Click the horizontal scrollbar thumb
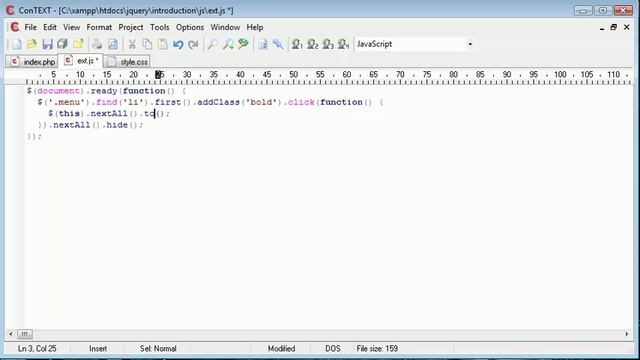 tap(24, 334)
